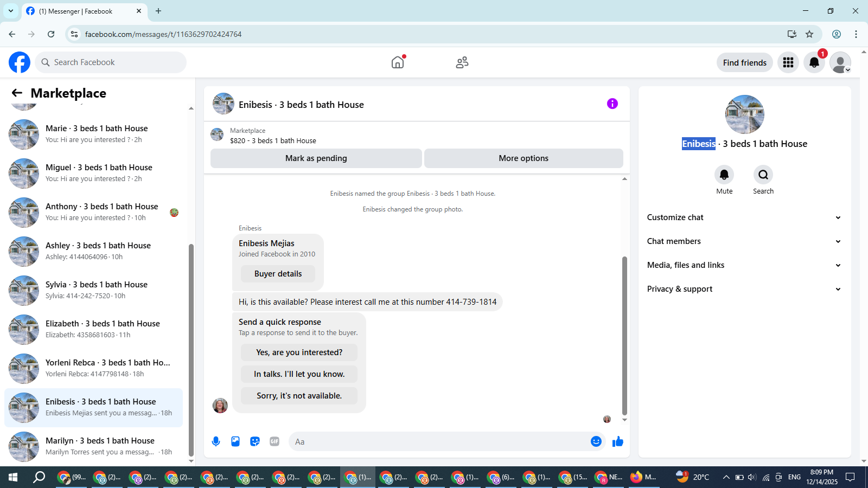Bookmark this page with star icon
This screenshot has width=868, height=488.
click(809, 34)
